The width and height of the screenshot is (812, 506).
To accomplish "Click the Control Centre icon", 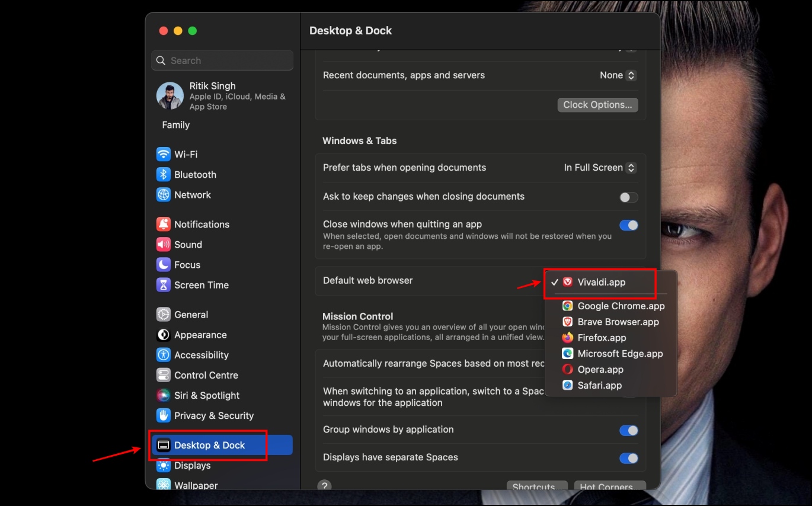I will 164,375.
